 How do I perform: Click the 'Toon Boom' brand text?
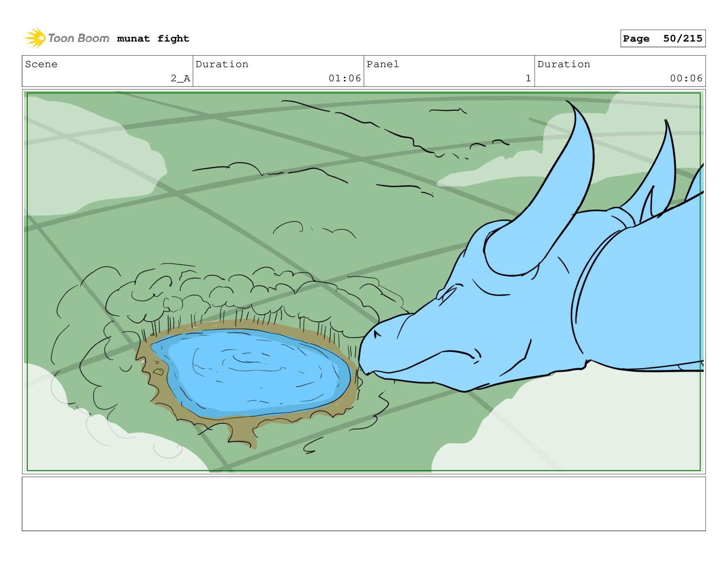point(79,38)
